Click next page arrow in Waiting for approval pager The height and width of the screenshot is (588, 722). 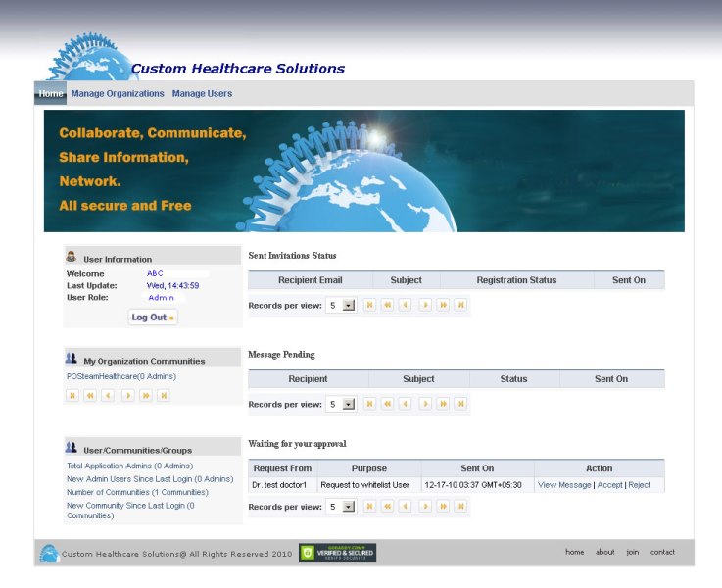coord(425,507)
